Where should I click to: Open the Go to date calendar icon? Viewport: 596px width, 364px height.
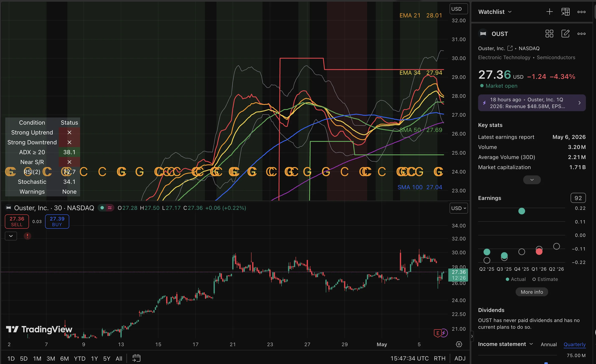tap(136, 358)
